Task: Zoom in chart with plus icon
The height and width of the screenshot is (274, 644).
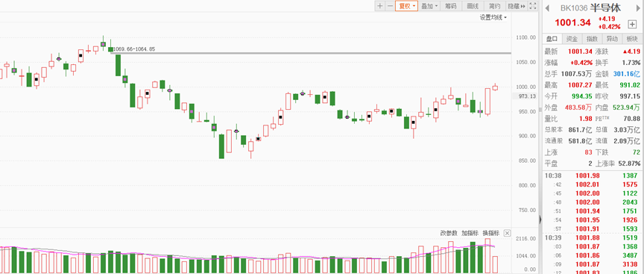Action: [380, 6]
